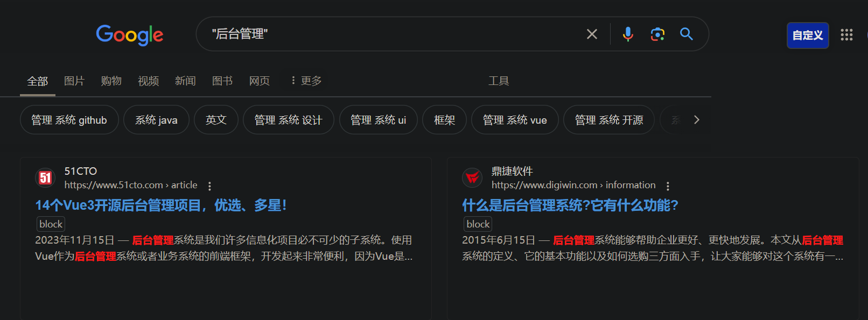This screenshot has height=320, width=868.
Task: Select the 全部 tab
Action: click(x=38, y=81)
